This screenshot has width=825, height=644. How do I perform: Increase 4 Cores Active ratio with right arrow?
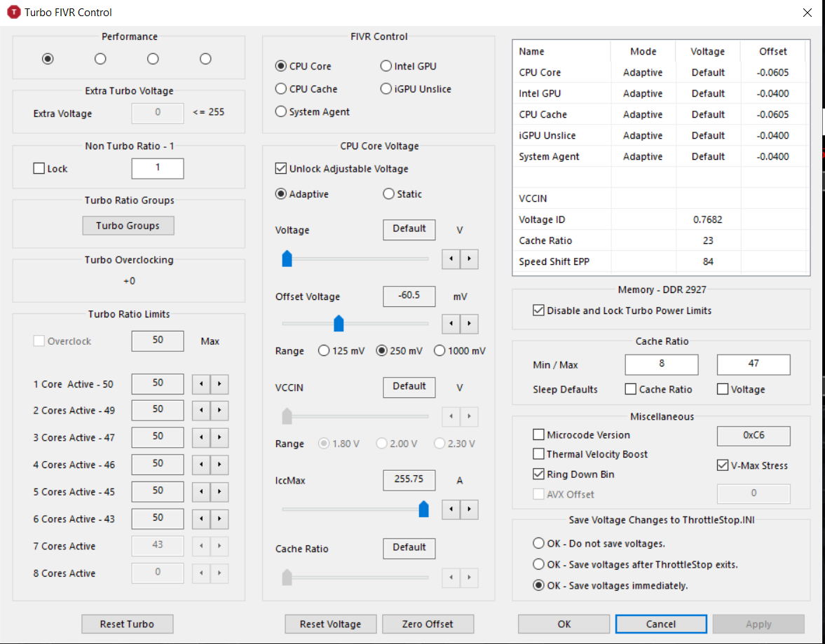point(219,465)
